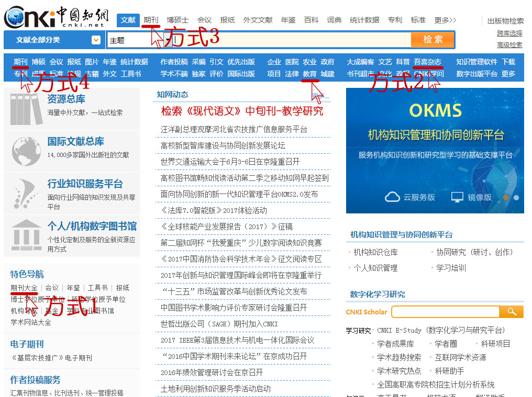Select the 会议 tab in top navigation
The image size is (532, 397).
tap(204, 20)
